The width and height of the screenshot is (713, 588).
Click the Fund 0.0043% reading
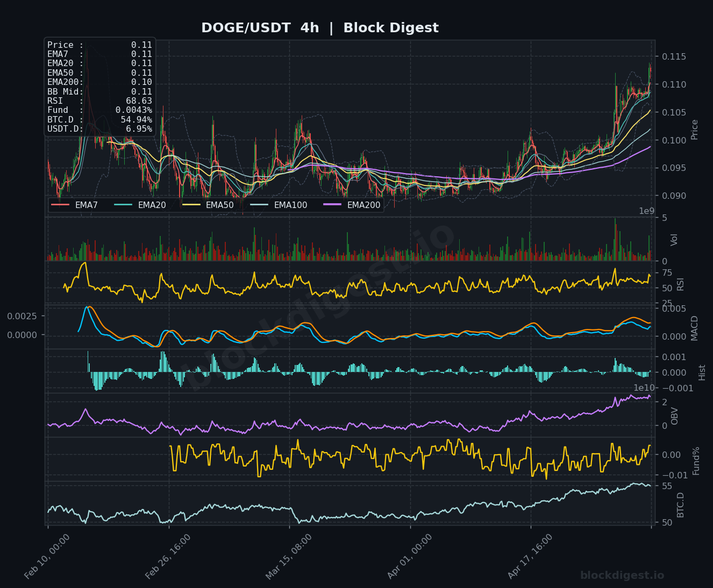pos(99,110)
